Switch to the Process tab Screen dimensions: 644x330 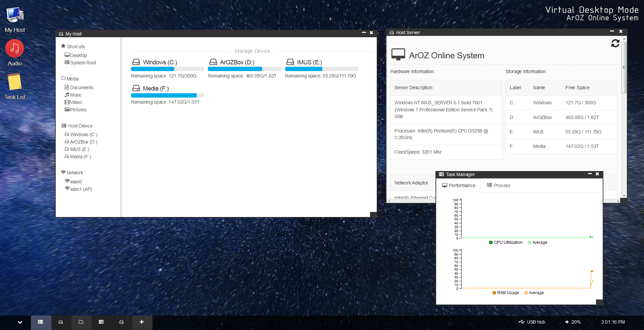click(499, 185)
